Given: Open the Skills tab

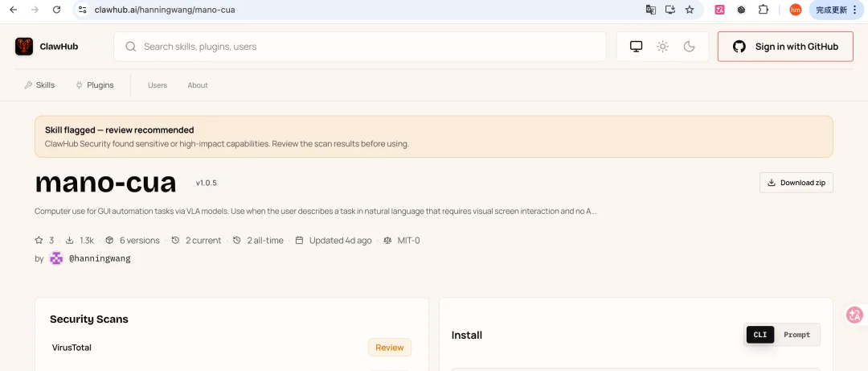Looking at the screenshot, I should (x=39, y=85).
